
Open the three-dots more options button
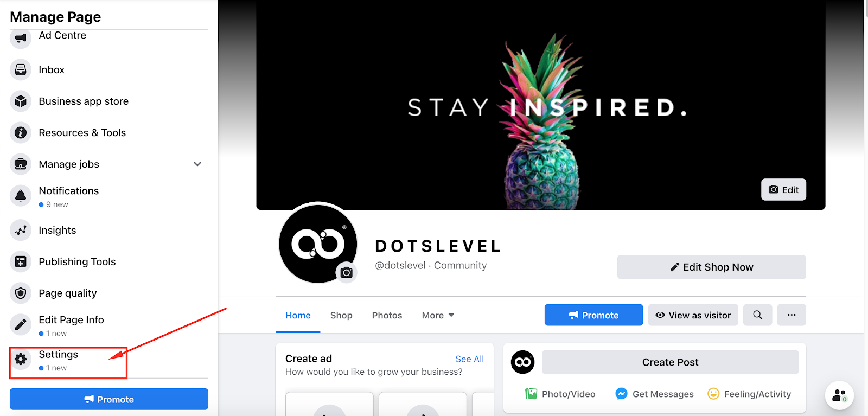792,315
